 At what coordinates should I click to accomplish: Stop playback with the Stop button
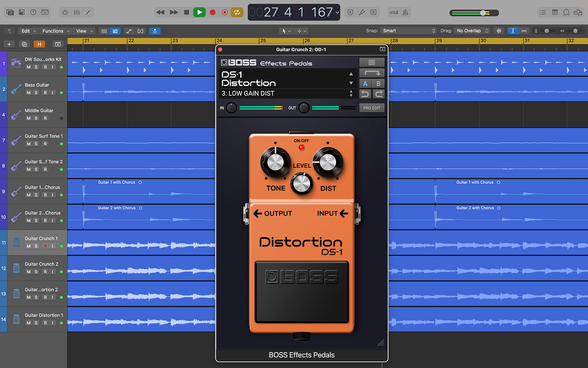pyautogui.click(x=187, y=12)
